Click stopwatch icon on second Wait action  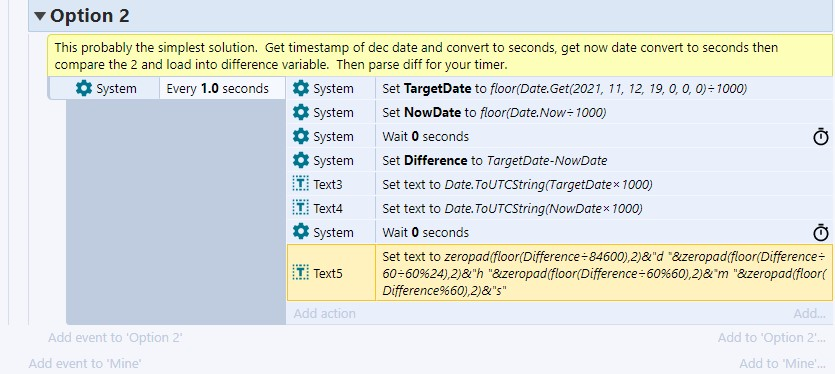pos(821,233)
